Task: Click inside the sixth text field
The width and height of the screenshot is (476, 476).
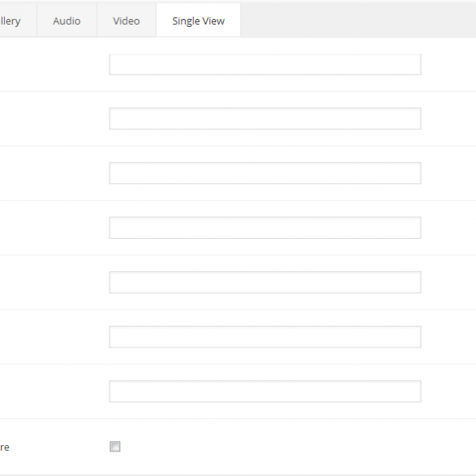Action: point(265,337)
